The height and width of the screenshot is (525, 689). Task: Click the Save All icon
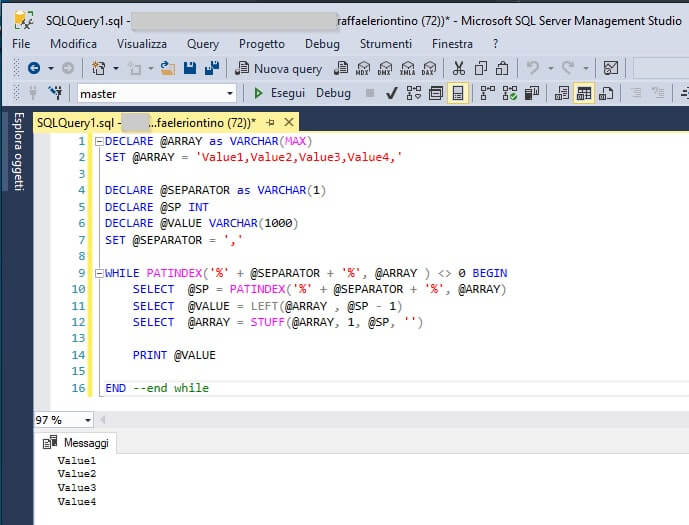pyautogui.click(x=212, y=68)
